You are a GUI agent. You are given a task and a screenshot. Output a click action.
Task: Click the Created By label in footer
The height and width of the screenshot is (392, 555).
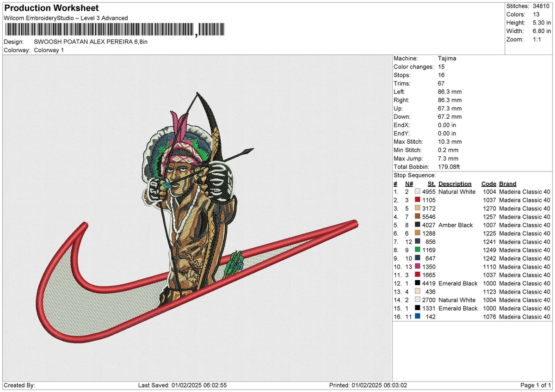[x=19, y=385]
